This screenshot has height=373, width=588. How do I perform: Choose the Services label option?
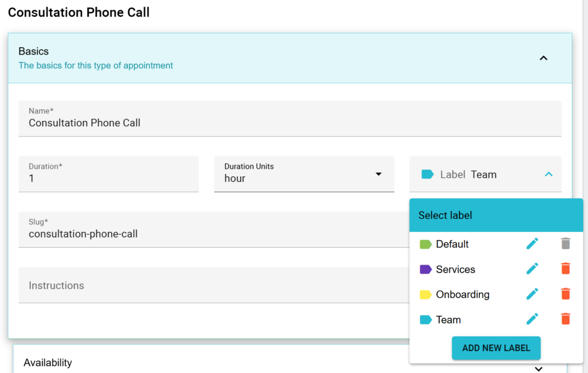[455, 270]
